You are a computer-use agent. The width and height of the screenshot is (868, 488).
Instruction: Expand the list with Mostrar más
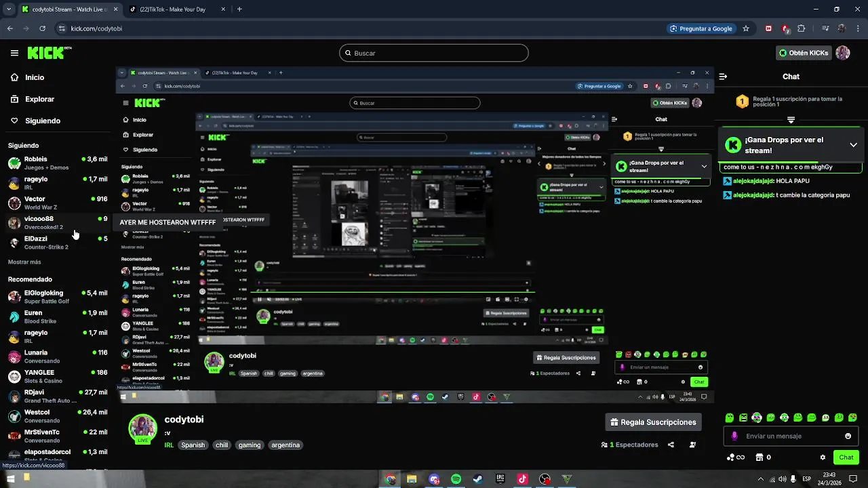(24, 262)
